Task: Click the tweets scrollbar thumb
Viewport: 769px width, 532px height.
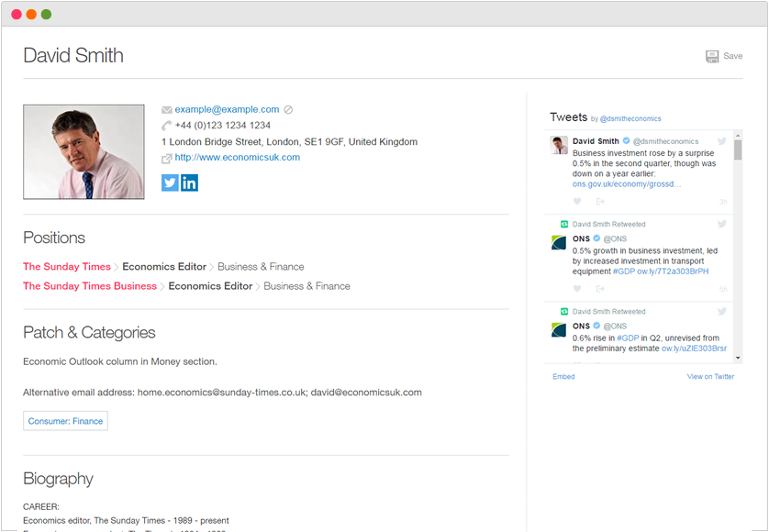Action: (738, 150)
